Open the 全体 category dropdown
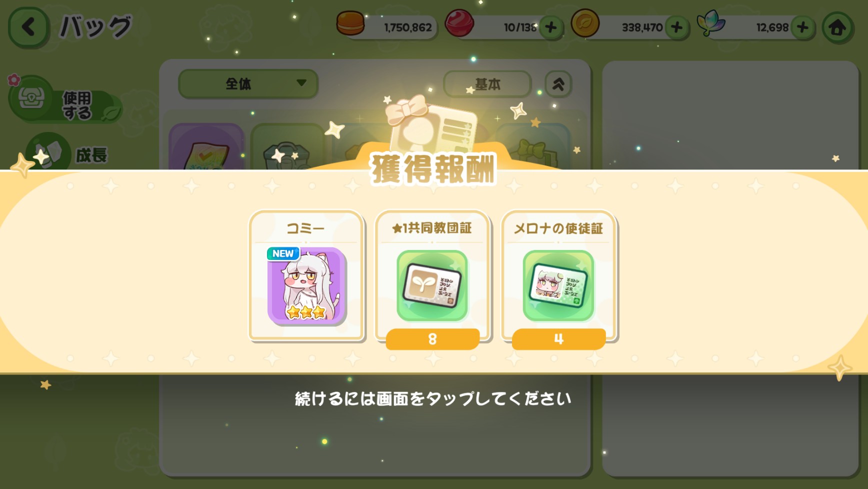The image size is (868, 489). tap(248, 83)
